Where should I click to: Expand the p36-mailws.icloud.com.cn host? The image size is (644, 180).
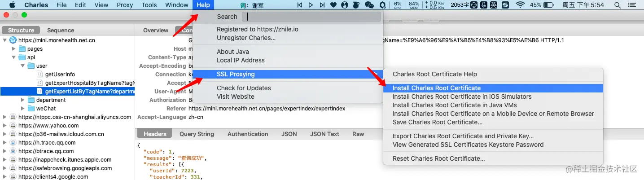click(x=5, y=134)
